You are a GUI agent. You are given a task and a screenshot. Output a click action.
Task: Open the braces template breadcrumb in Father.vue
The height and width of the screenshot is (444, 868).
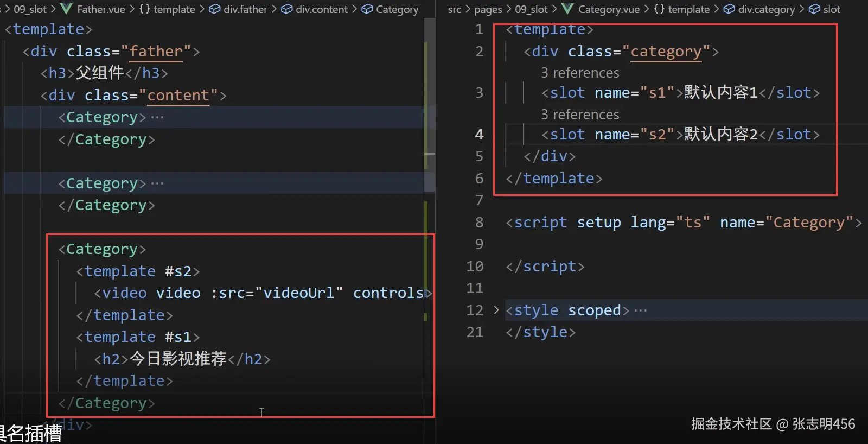(167, 9)
